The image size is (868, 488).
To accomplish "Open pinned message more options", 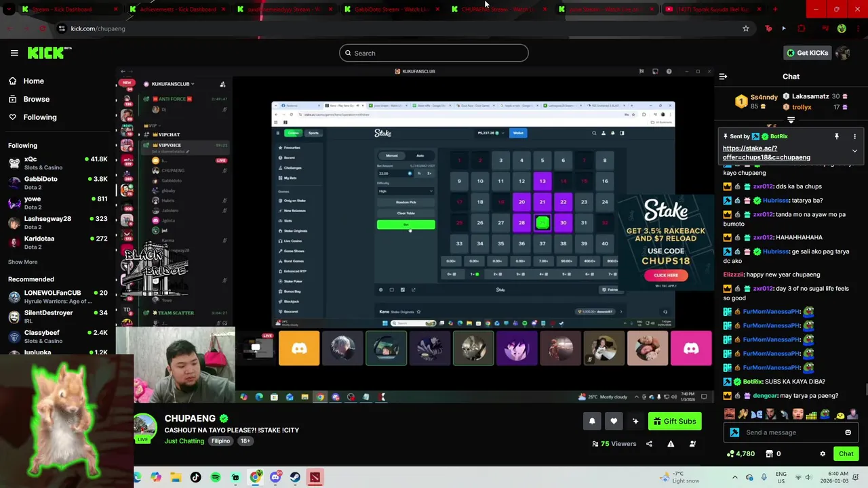I will pyautogui.click(x=854, y=136).
